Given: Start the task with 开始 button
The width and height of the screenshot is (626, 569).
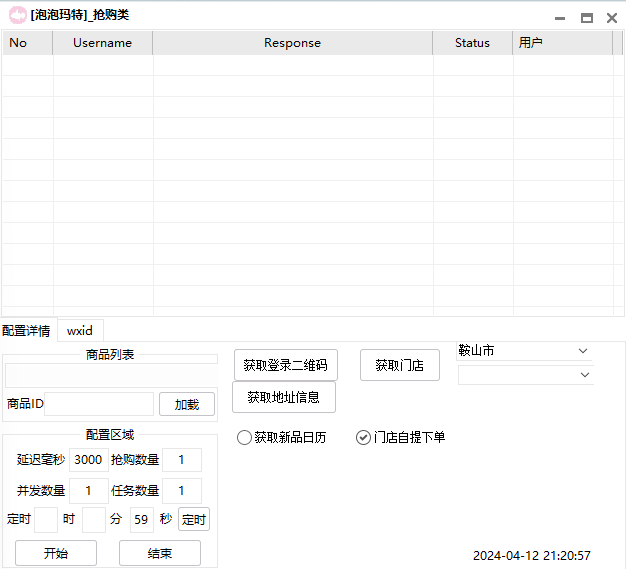Looking at the screenshot, I should point(56,553).
